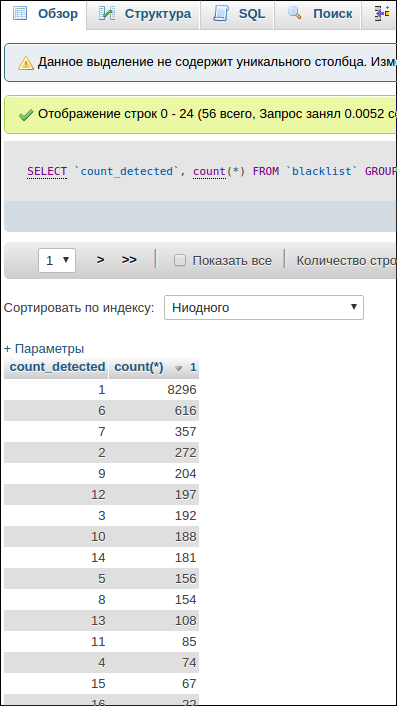
Task: Click the cell with value 154
Action: (x=153, y=600)
